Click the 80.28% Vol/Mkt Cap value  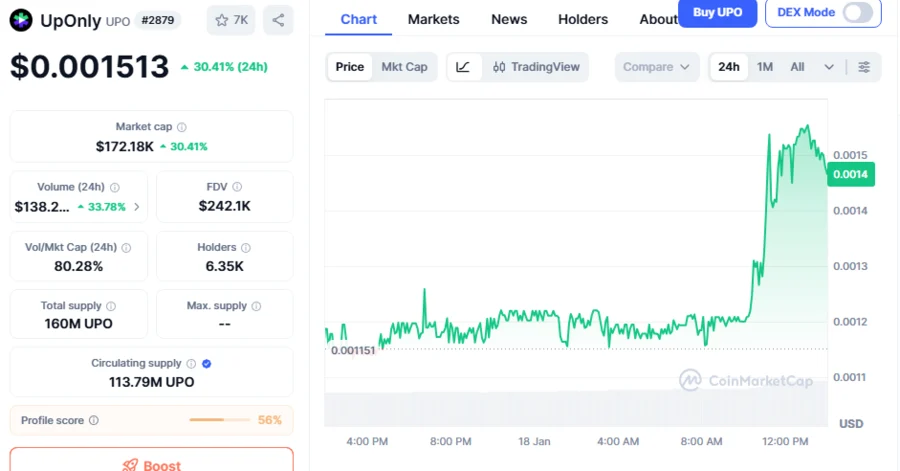(x=79, y=266)
